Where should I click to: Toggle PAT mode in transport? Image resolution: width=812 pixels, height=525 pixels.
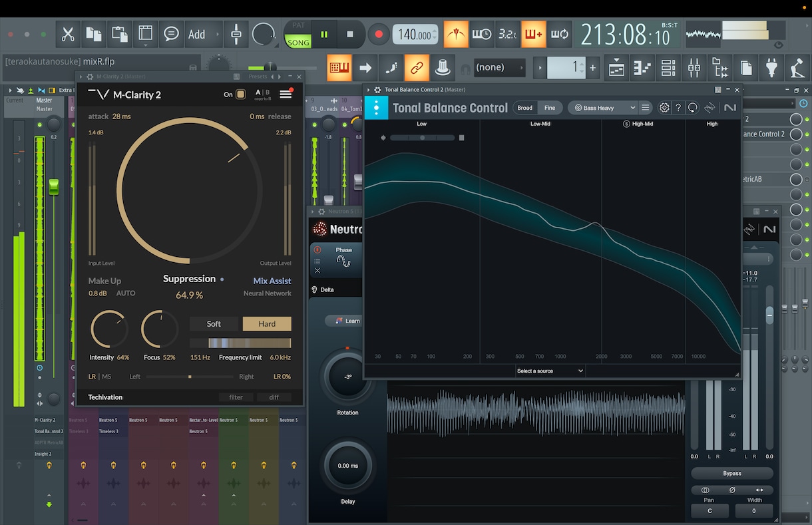tap(298, 26)
